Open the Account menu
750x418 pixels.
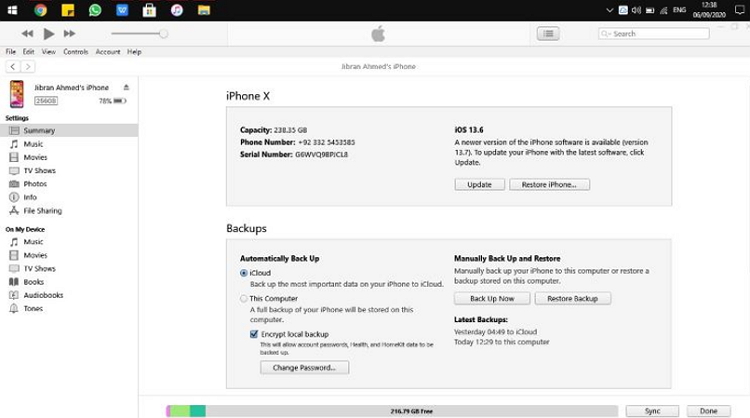coord(108,52)
